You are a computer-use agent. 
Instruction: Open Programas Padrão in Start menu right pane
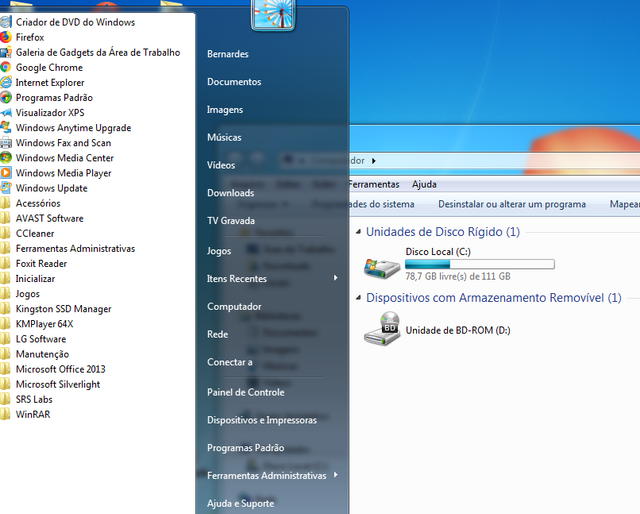tap(245, 447)
